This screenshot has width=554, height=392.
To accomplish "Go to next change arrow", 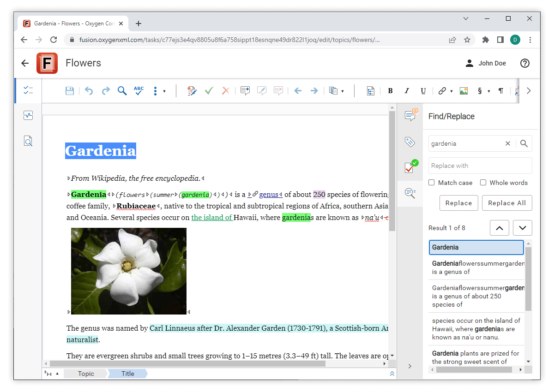I will (314, 91).
